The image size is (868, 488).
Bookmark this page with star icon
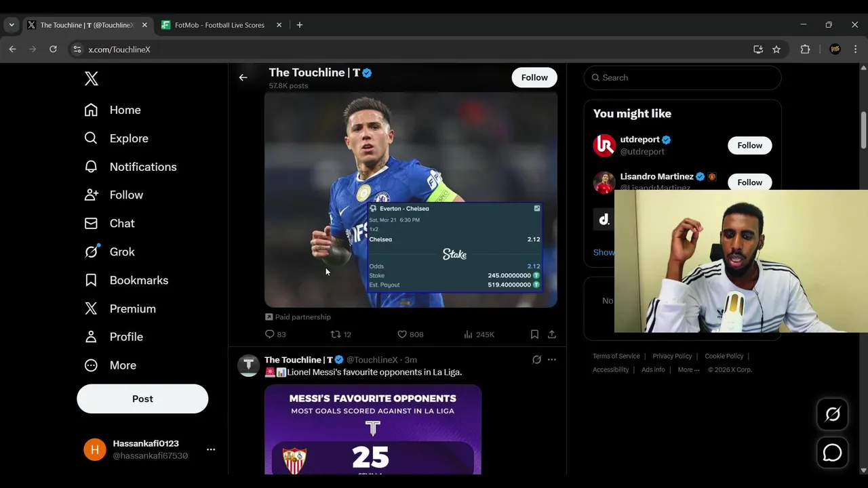coord(776,49)
